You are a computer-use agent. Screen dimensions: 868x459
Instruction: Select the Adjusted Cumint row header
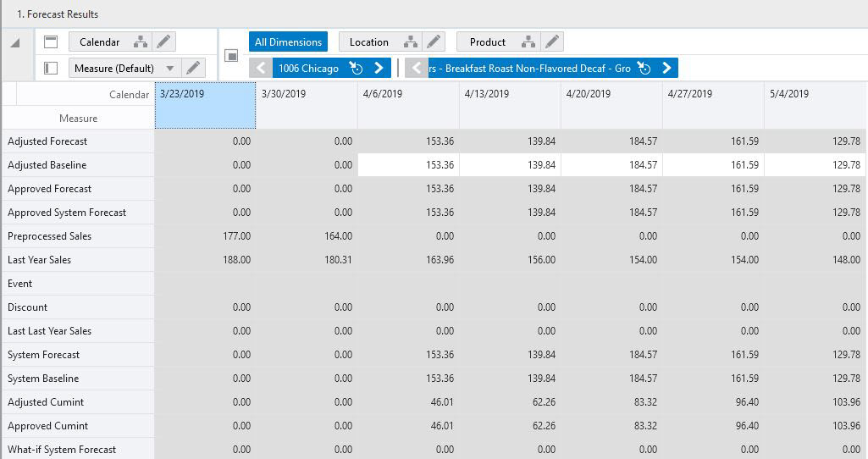click(78, 402)
